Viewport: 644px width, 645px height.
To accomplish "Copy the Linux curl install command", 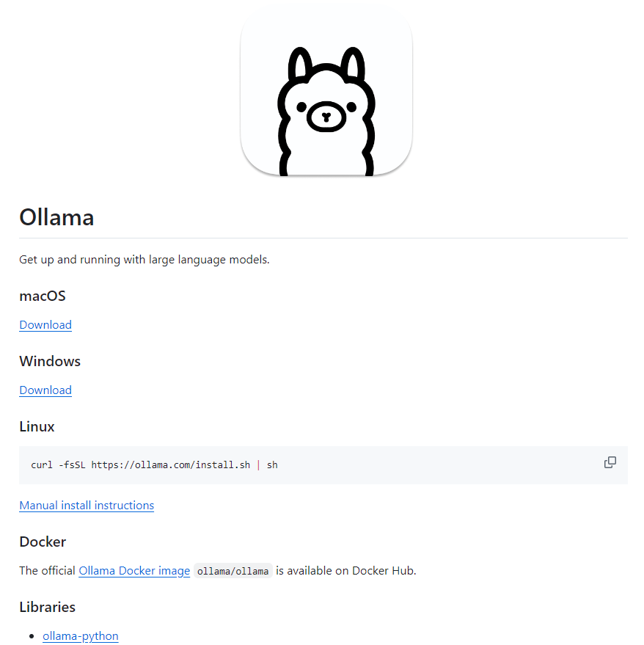I will click(610, 462).
